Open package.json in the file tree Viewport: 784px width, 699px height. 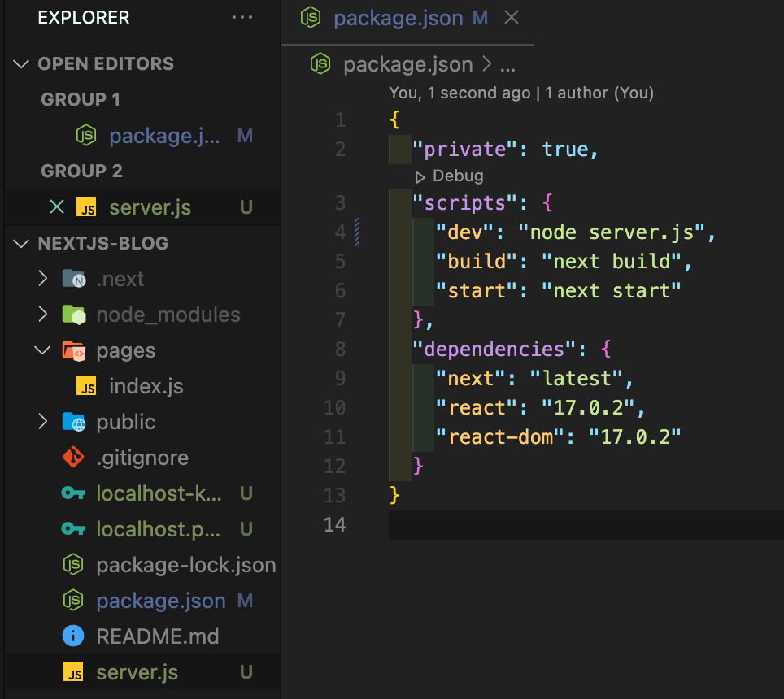pos(161,601)
